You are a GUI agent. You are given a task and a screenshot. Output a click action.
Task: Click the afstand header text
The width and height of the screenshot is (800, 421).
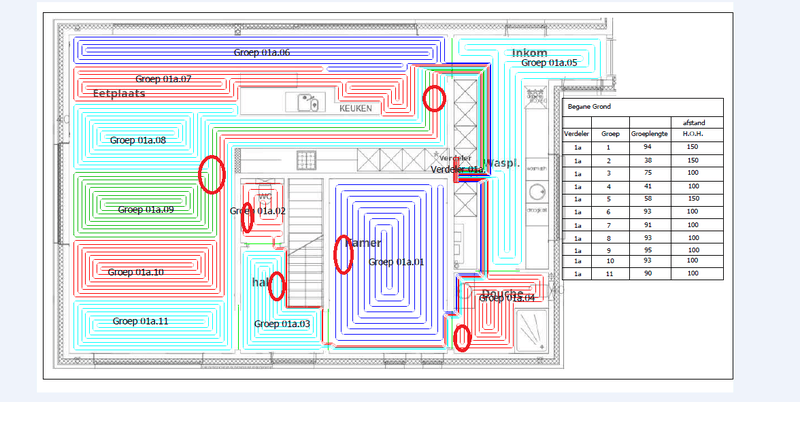pos(694,122)
